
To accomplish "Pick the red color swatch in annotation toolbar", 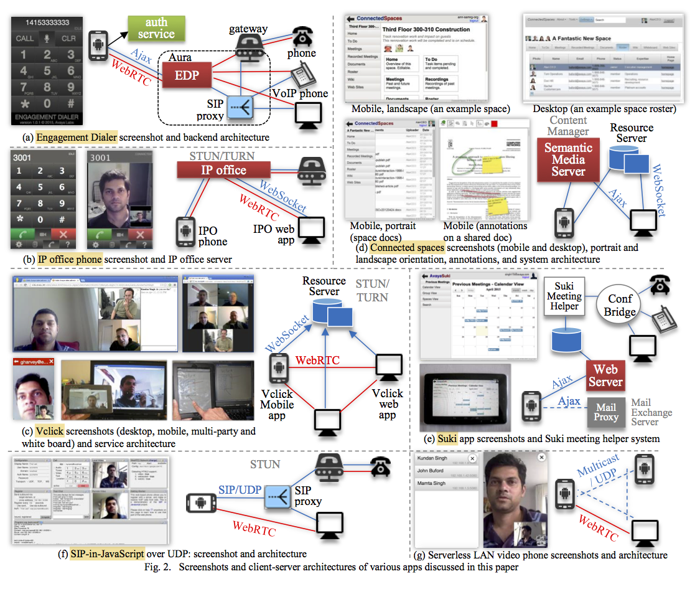I will pos(493,124).
